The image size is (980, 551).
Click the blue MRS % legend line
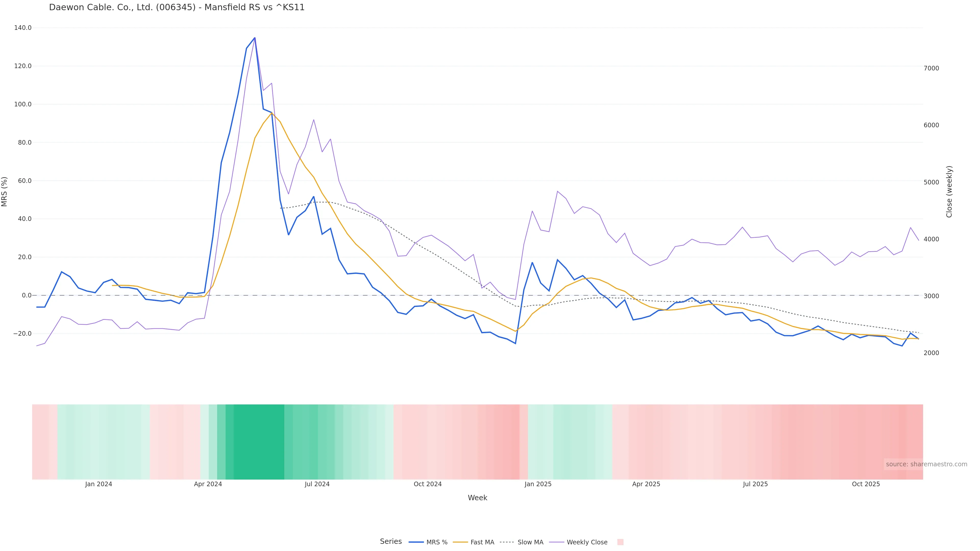(x=416, y=542)
